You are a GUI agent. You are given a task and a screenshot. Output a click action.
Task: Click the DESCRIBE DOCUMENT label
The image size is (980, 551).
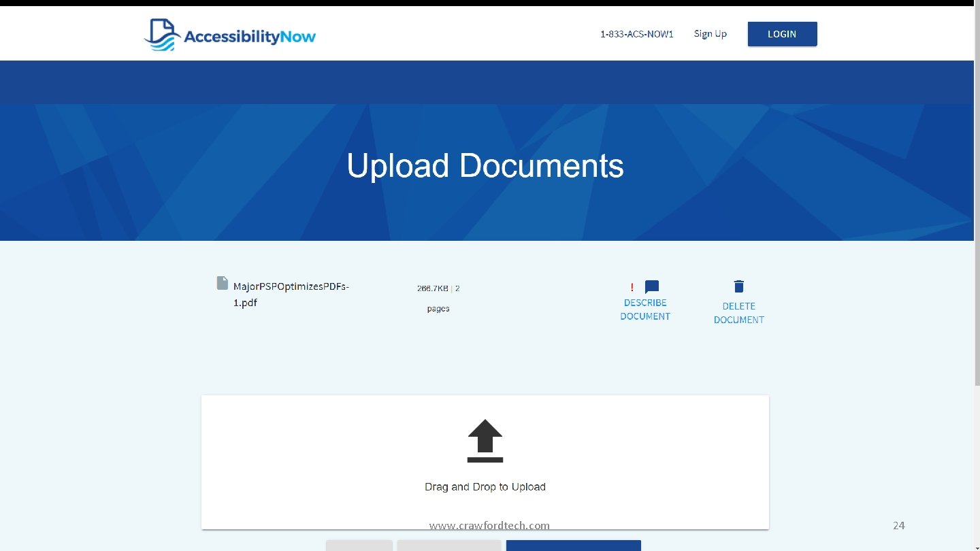pyautogui.click(x=645, y=310)
